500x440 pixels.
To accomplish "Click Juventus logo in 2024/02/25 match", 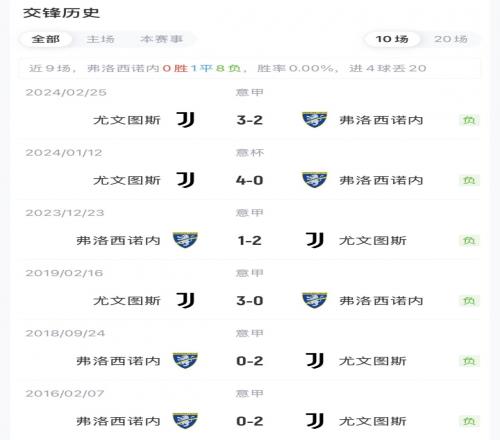I will point(185,120).
